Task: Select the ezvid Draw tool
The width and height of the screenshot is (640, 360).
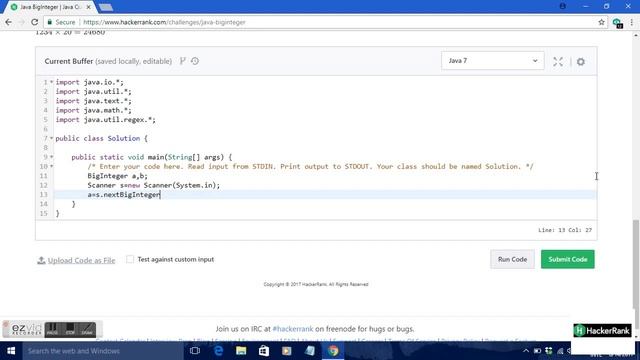Action: click(x=87, y=329)
